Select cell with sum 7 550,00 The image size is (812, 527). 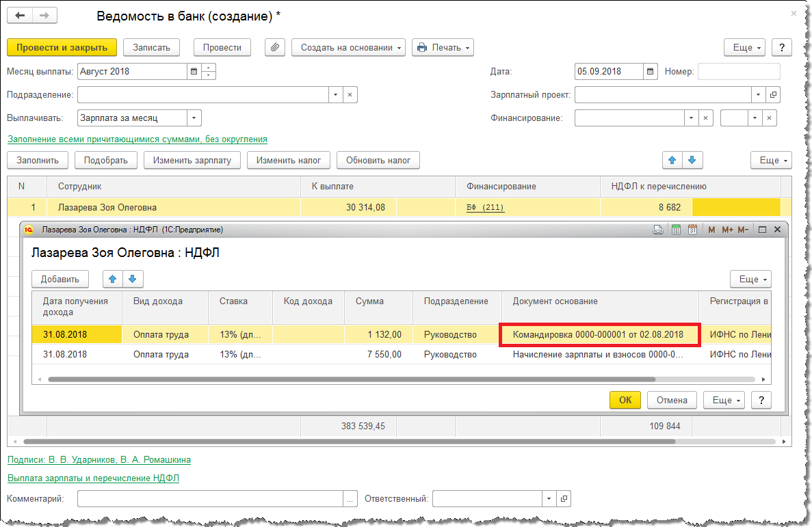tap(378, 355)
